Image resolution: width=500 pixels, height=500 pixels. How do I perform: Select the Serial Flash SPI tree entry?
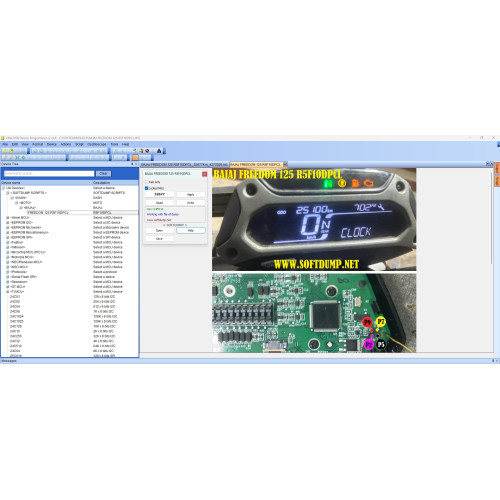[x=23, y=277]
